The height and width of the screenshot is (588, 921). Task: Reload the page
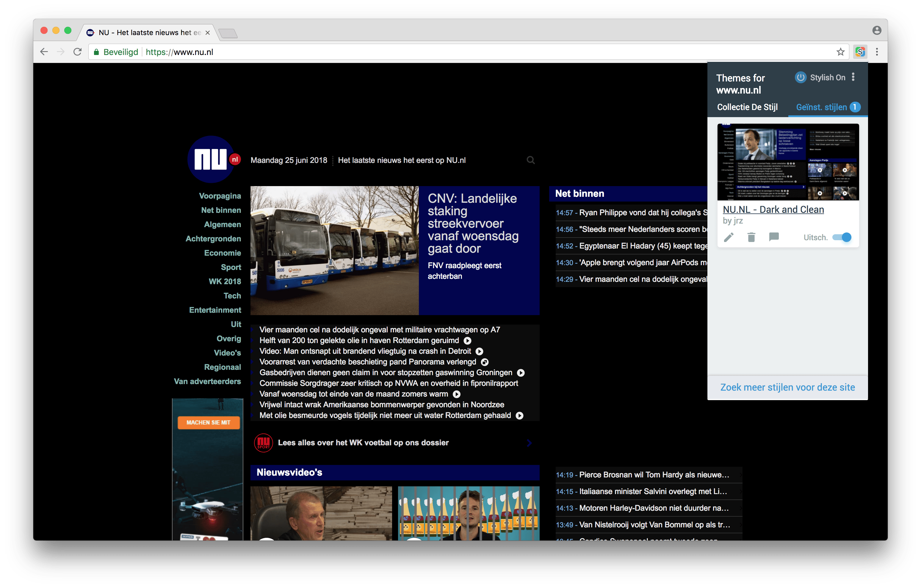(x=78, y=52)
